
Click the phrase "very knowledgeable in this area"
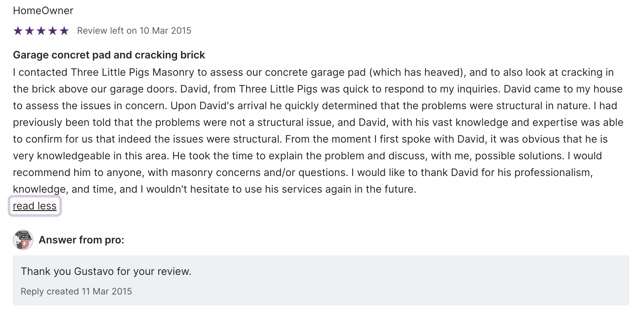(91, 156)
